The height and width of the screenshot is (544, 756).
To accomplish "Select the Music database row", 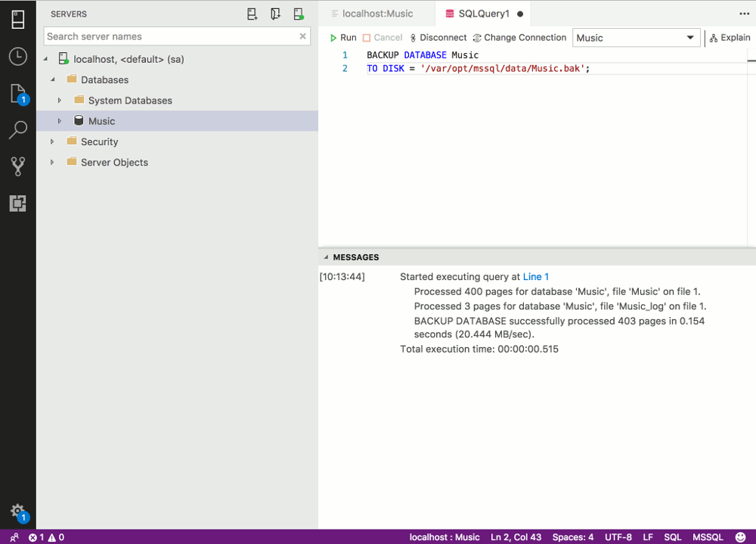I will (x=178, y=121).
